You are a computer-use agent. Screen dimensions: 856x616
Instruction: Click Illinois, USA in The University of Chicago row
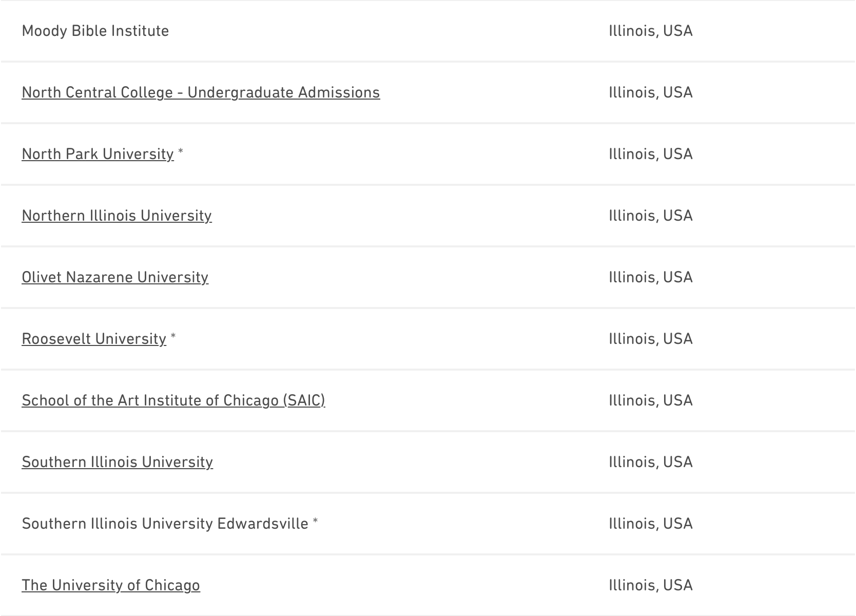click(651, 585)
